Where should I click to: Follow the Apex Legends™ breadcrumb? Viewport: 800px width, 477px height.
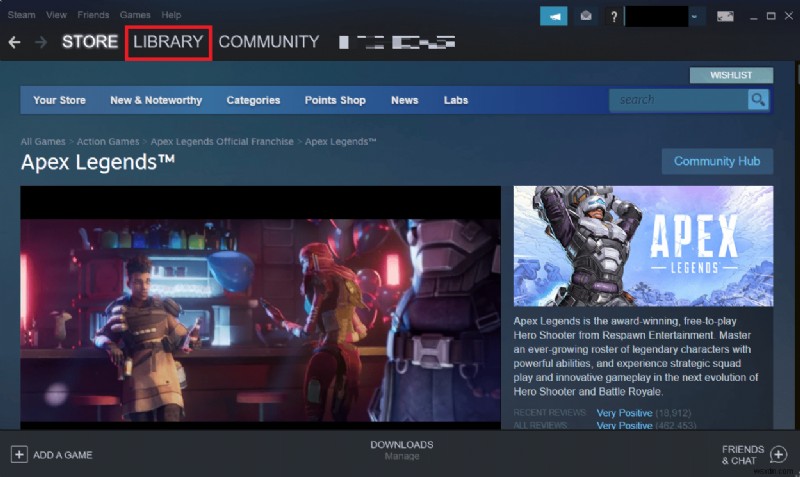pyautogui.click(x=340, y=141)
